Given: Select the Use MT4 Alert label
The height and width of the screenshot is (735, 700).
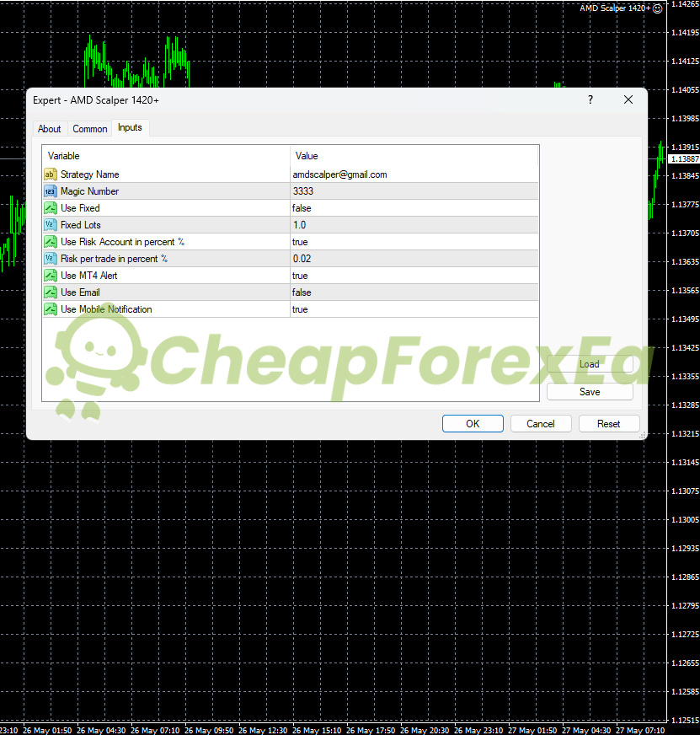Looking at the screenshot, I should pos(89,276).
